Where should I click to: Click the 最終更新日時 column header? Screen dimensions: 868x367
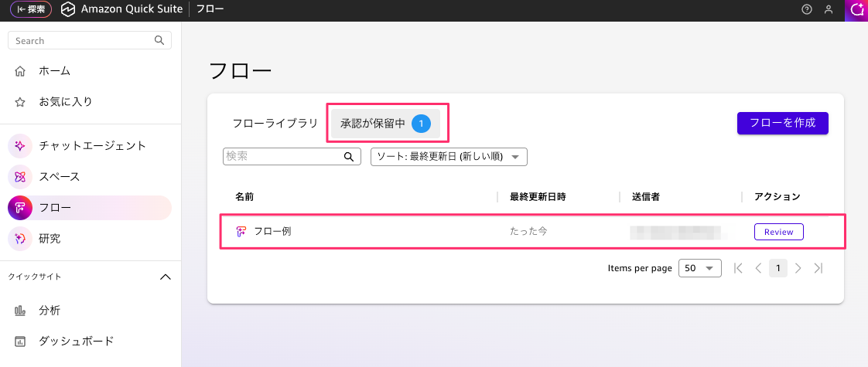point(538,197)
